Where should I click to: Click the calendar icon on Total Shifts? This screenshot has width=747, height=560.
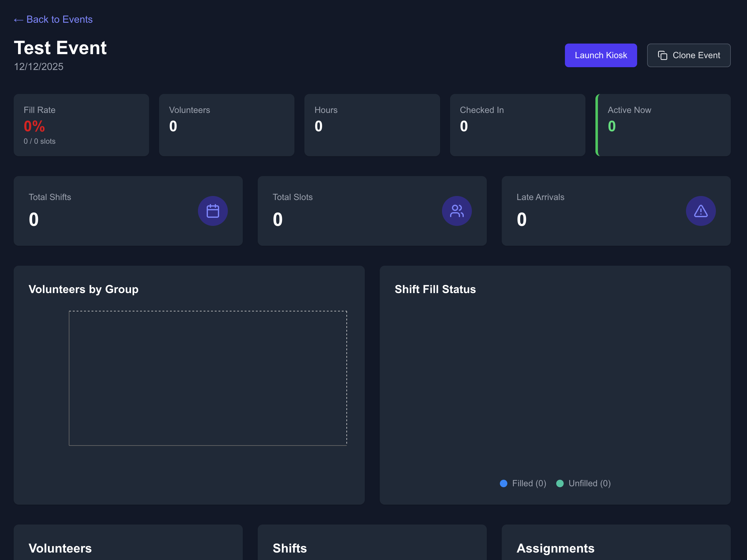click(213, 211)
